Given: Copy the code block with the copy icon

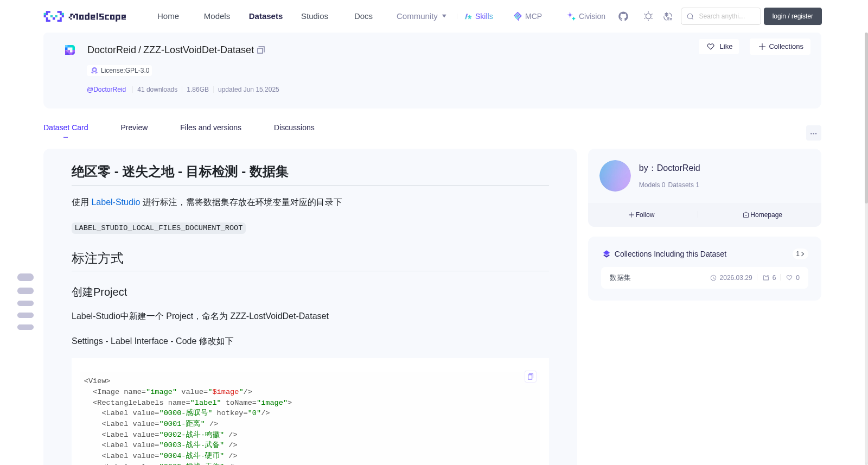Looking at the screenshot, I should pyautogui.click(x=531, y=377).
